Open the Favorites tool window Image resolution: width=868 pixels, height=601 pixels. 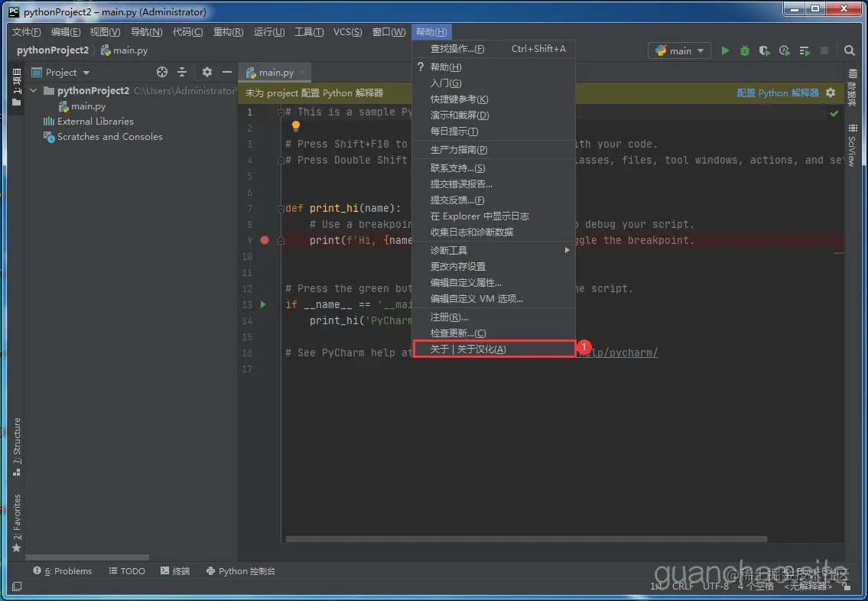pyautogui.click(x=17, y=523)
